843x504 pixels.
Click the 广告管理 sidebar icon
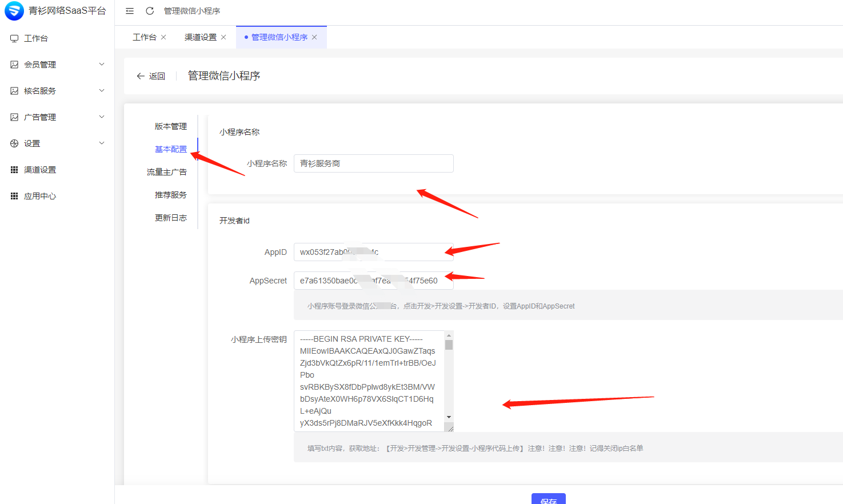point(14,117)
